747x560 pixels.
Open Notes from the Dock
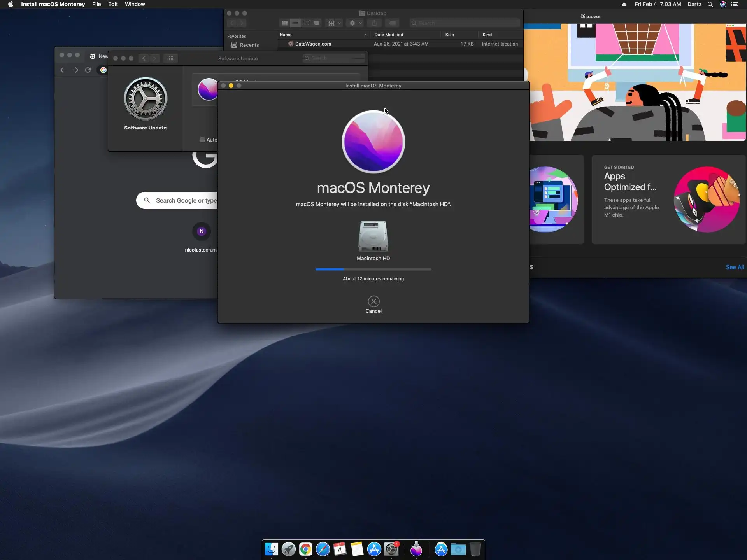(x=357, y=549)
